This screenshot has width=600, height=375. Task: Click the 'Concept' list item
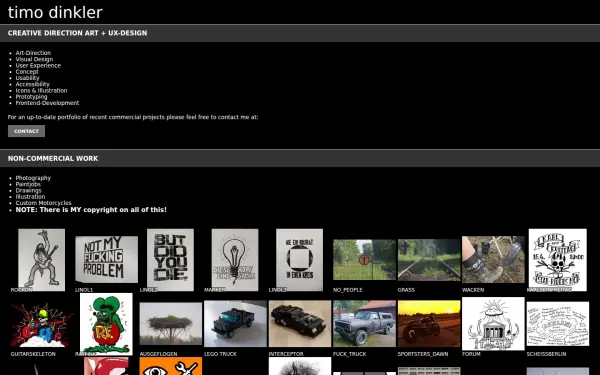click(27, 72)
